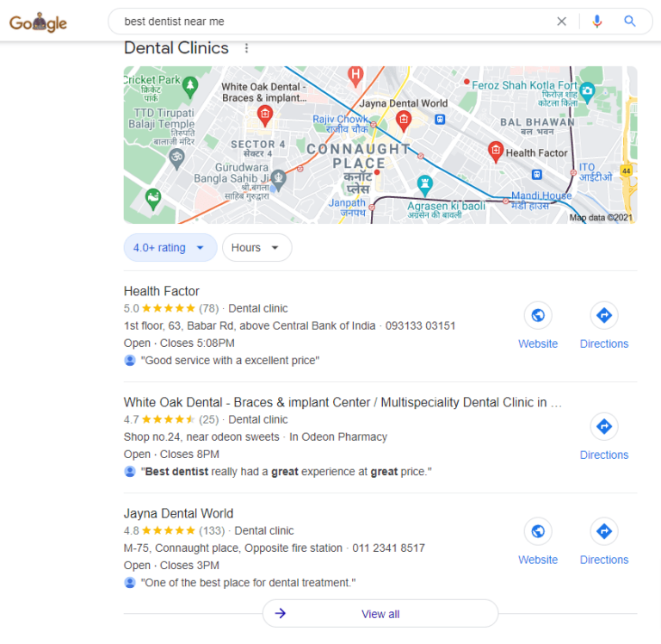Click the blue magnifier search icon
Viewport: 661px width, 644px height.
630,21
